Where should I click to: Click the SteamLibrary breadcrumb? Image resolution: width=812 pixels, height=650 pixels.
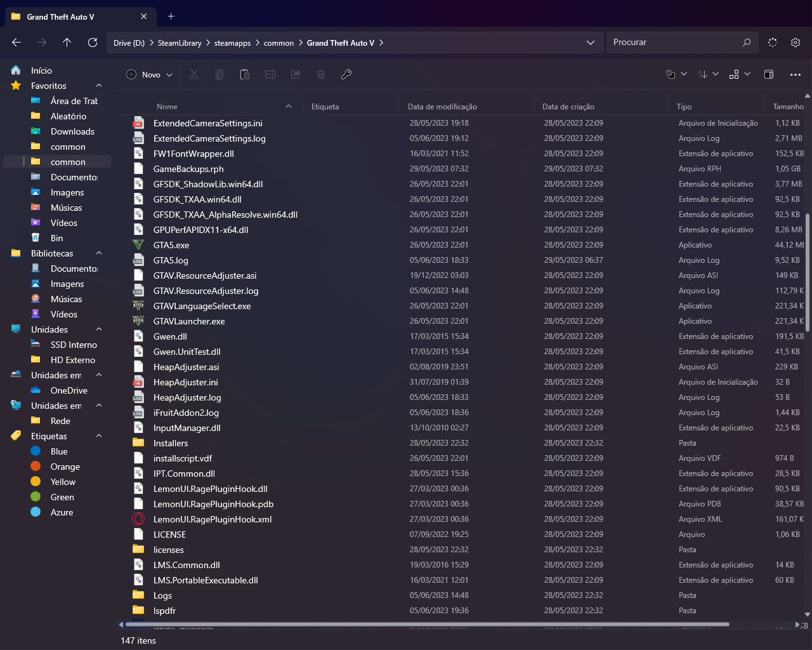[180, 43]
